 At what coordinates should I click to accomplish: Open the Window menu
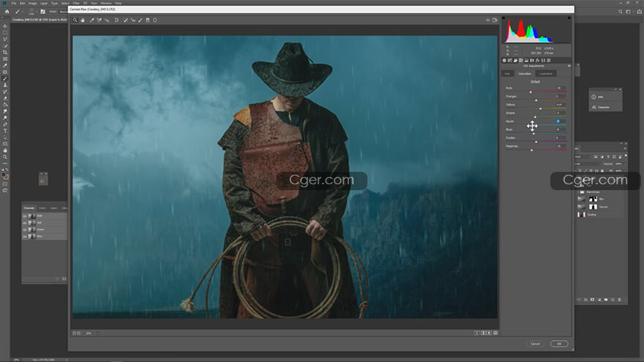106,3
